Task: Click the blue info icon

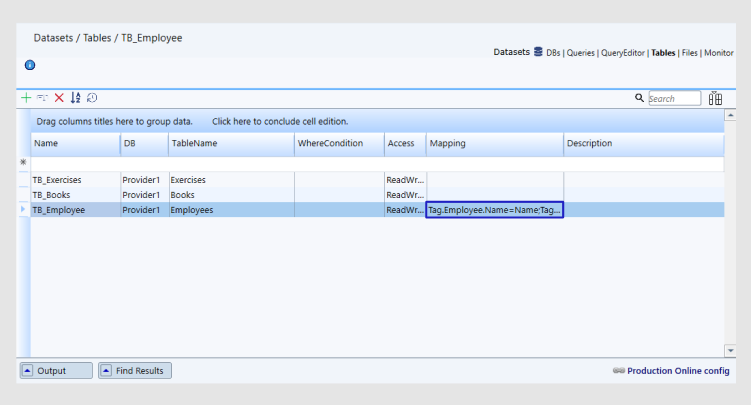Action: pos(30,65)
